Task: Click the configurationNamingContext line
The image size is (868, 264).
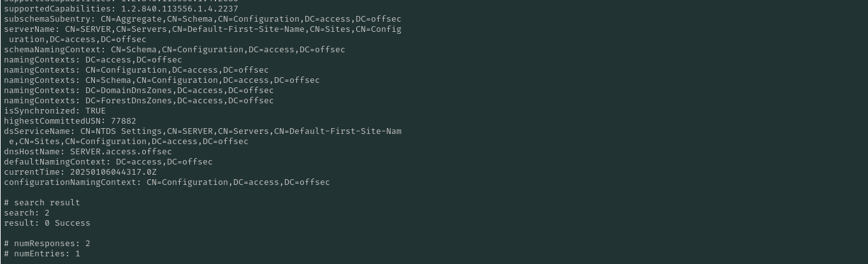Action: [x=166, y=182]
